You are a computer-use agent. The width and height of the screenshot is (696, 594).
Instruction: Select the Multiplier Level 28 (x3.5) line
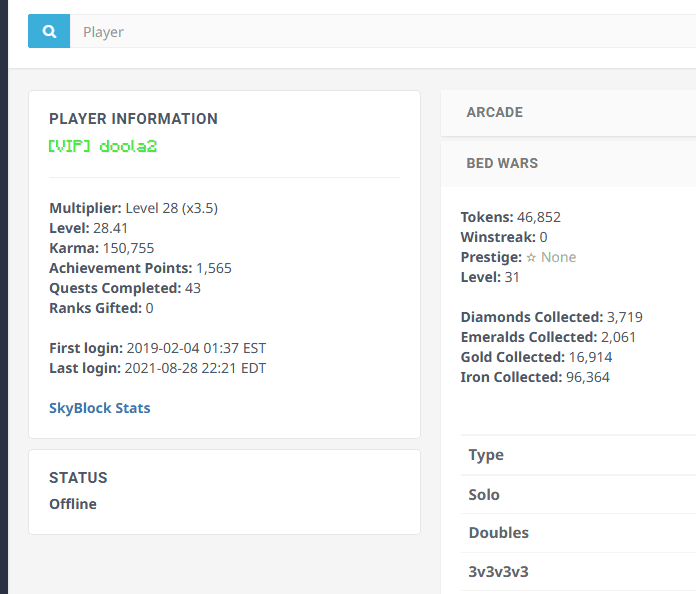(133, 208)
